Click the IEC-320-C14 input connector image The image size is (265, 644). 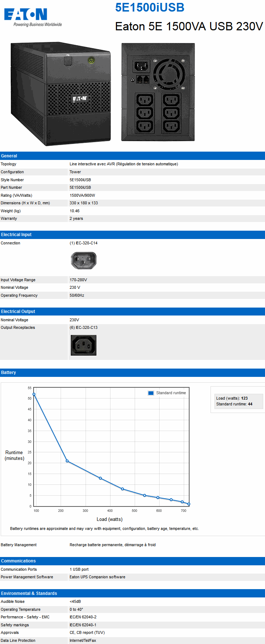coord(83,260)
